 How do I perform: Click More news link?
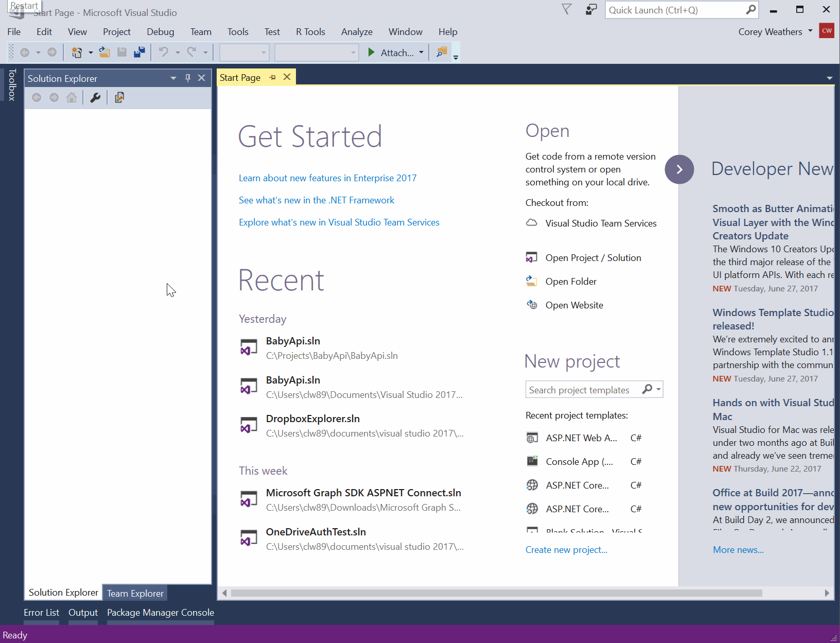click(738, 550)
